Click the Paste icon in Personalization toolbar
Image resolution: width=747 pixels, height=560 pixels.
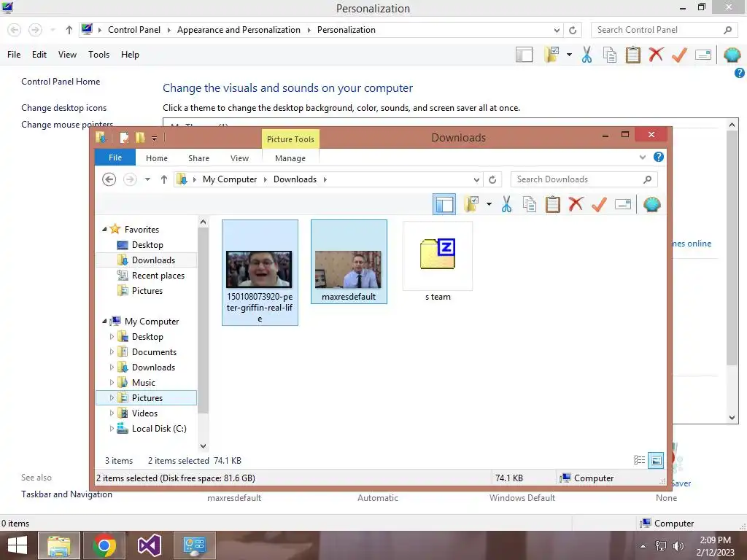click(x=632, y=55)
